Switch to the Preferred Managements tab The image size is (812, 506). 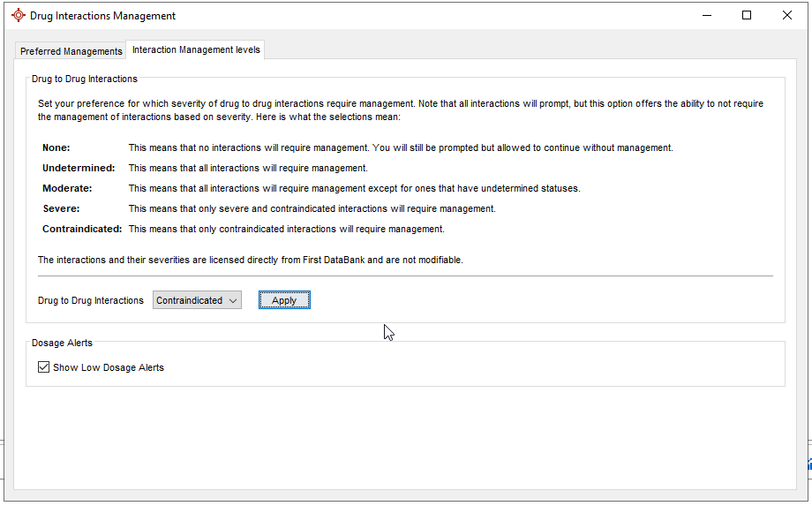click(x=71, y=51)
